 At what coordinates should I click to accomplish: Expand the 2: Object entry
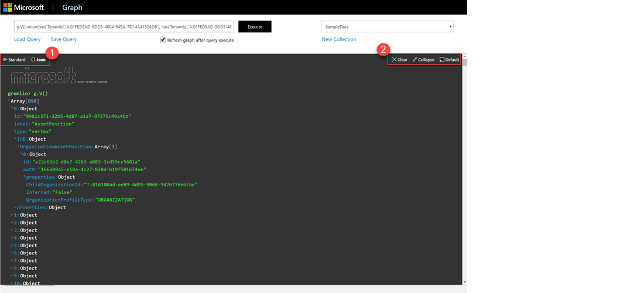tap(12, 223)
